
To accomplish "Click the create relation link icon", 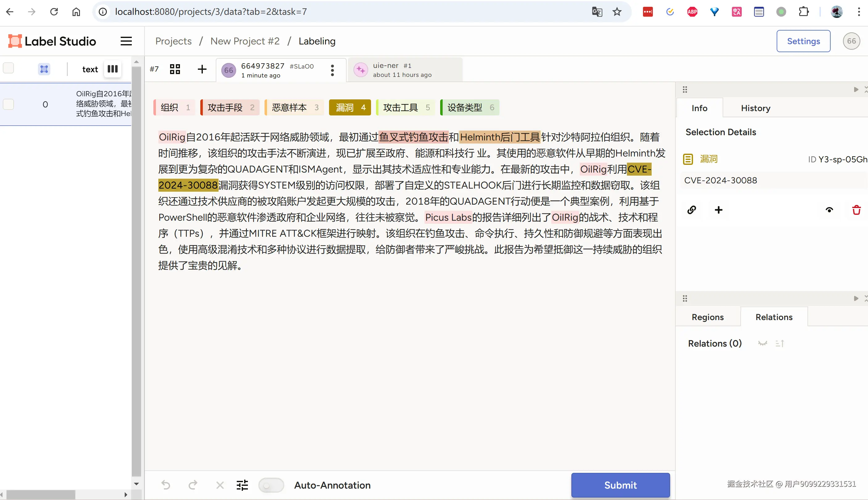I will (691, 210).
